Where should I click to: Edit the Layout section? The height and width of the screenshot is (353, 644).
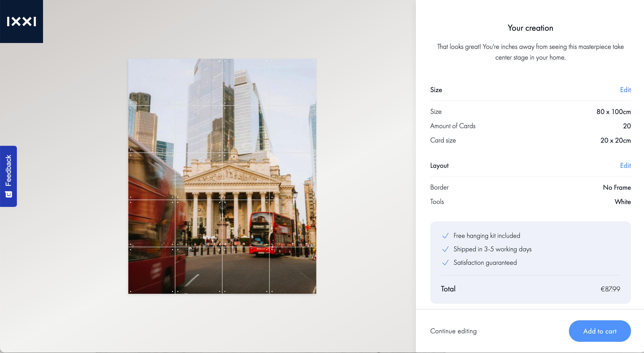[x=625, y=165]
